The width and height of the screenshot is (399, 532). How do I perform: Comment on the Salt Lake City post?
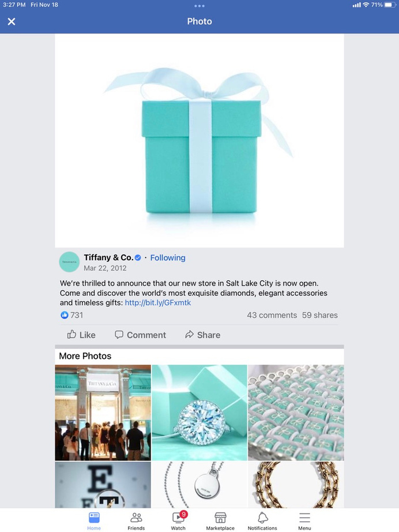pos(140,335)
